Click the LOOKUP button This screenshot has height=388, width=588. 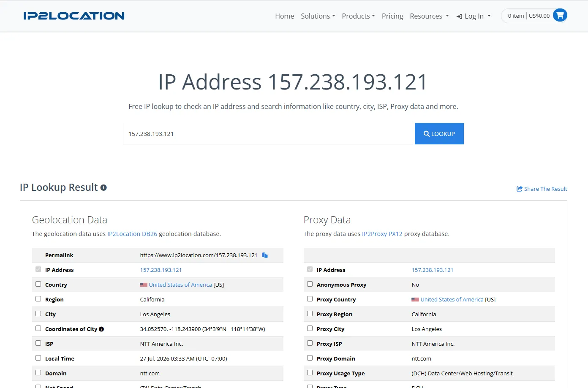tap(439, 134)
